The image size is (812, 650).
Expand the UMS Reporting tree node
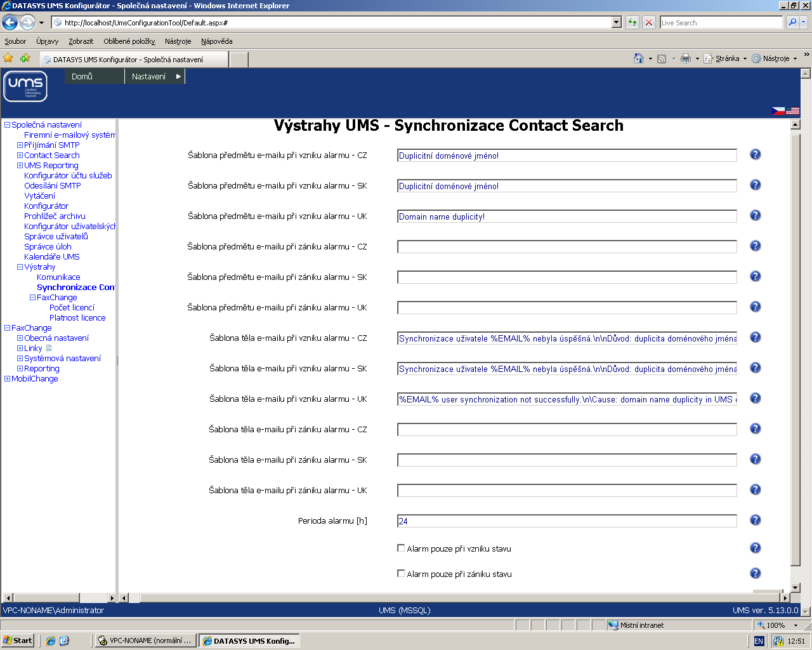[x=20, y=166]
